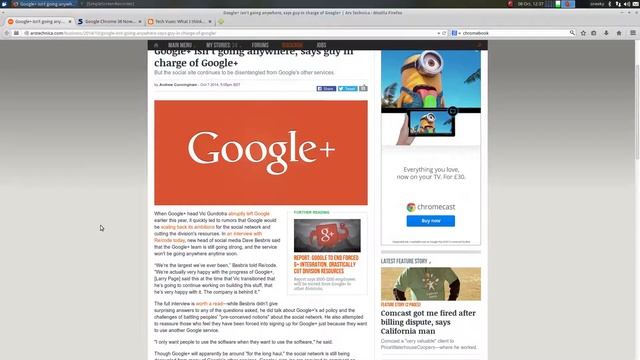
Task: Click the Ars Technica home icon in the nav bar
Action: tap(156, 45)
